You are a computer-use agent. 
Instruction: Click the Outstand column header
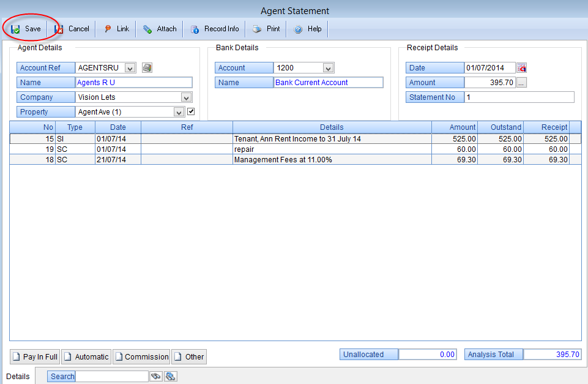click(501, 127)
